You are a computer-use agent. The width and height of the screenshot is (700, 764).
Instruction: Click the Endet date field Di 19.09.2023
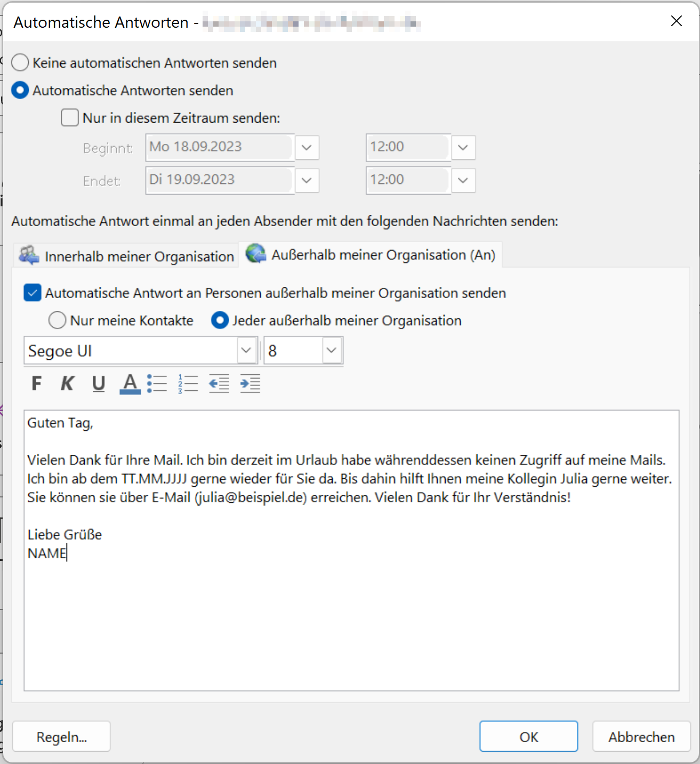click(219, 180)
